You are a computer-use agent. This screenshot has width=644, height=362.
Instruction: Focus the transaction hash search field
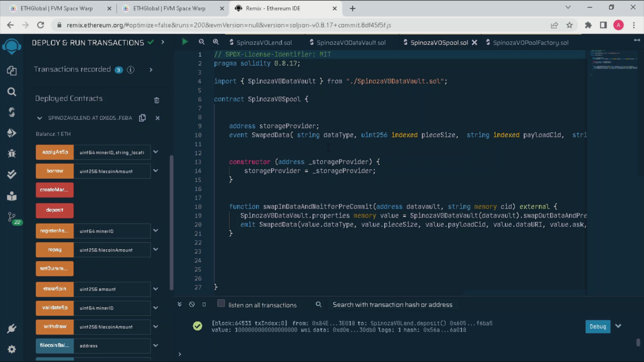pos(392,305)
